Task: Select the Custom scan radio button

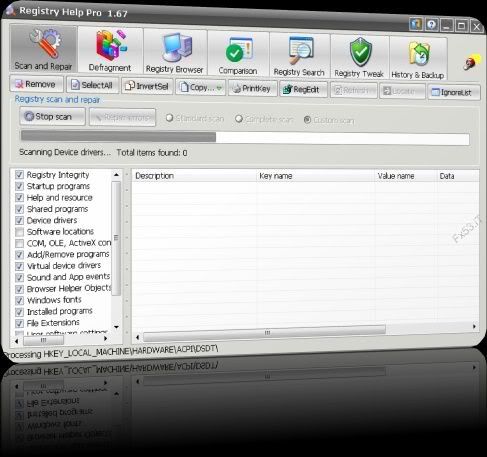Action: (x=307, y=120)
